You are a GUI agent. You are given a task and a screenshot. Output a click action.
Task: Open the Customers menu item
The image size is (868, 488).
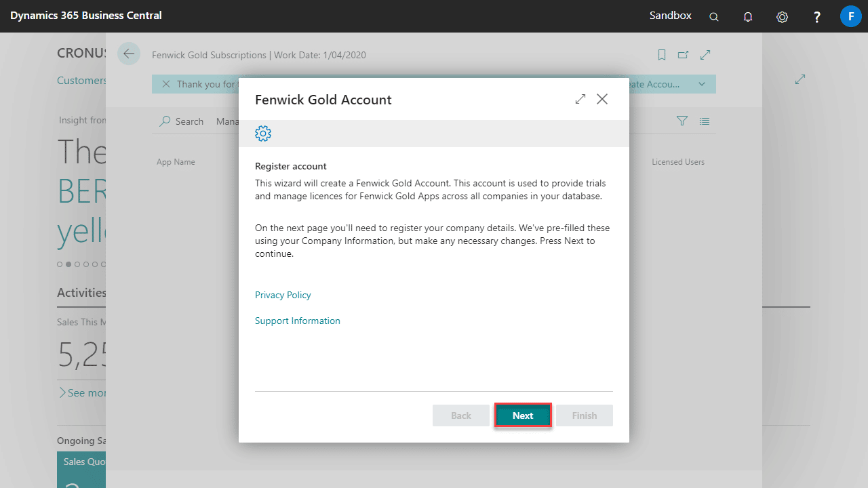click(81, 80)
